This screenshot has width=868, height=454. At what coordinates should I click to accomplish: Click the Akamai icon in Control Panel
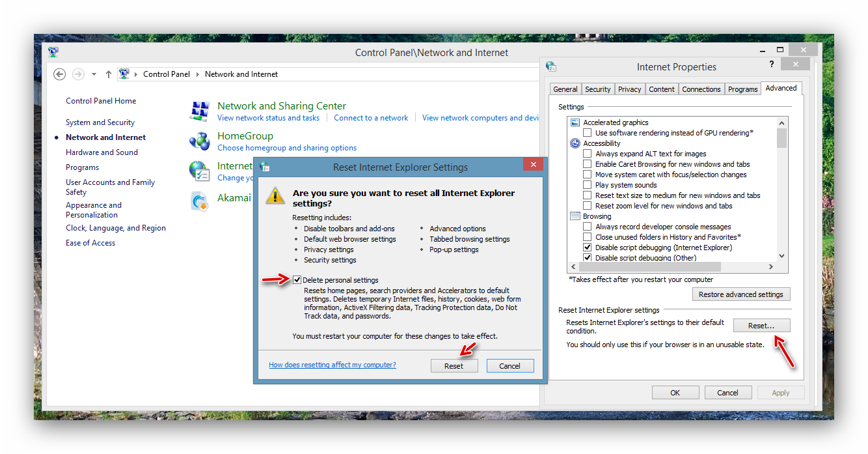(x=199, y=201)
